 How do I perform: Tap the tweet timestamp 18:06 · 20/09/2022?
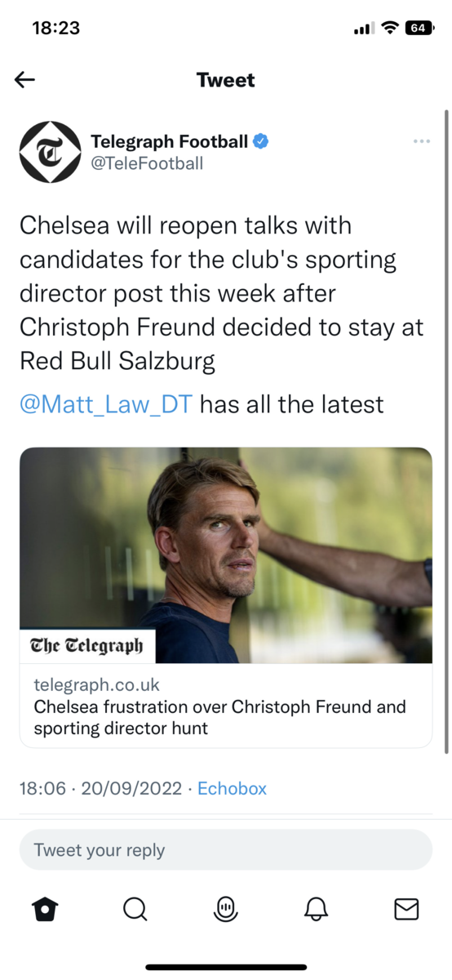pos(100,788)
